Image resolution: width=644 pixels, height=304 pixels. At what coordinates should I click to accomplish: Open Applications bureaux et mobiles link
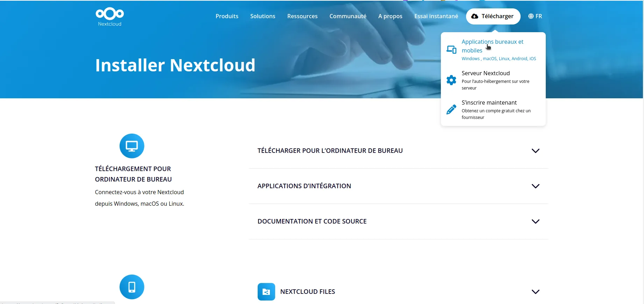(492, 46)
